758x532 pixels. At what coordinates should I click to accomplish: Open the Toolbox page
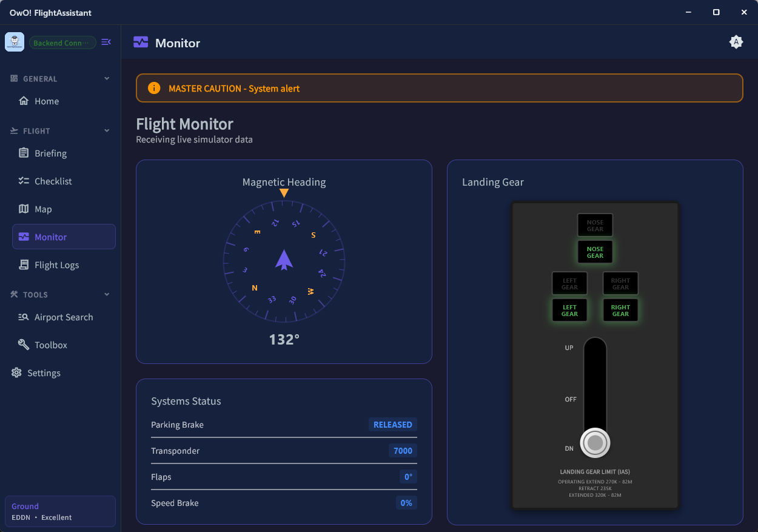64,345
